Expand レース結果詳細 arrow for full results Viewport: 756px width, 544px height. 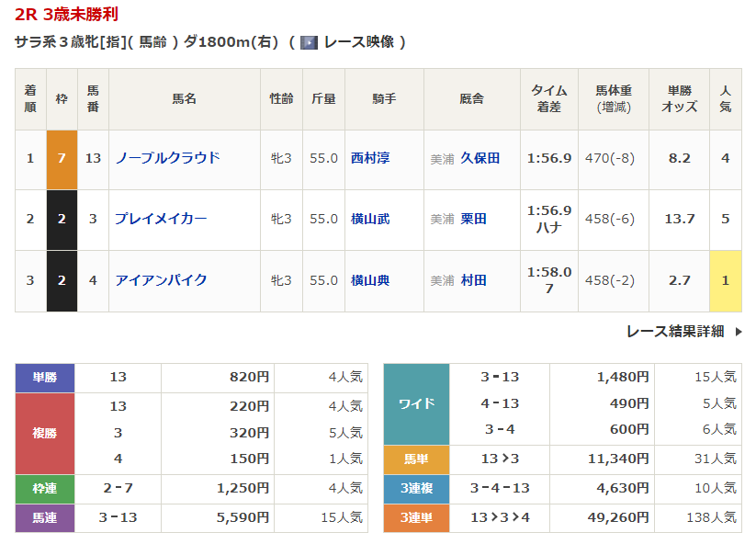(x=739, y=332)
